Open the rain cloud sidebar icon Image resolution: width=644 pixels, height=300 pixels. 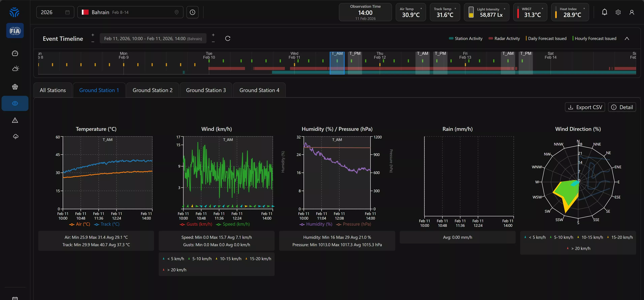(15, 137)
